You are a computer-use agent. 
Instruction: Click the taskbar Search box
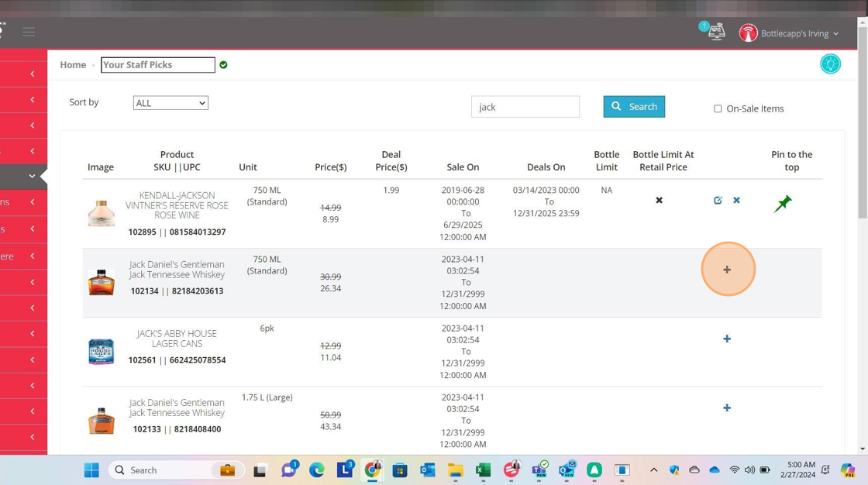176,470
